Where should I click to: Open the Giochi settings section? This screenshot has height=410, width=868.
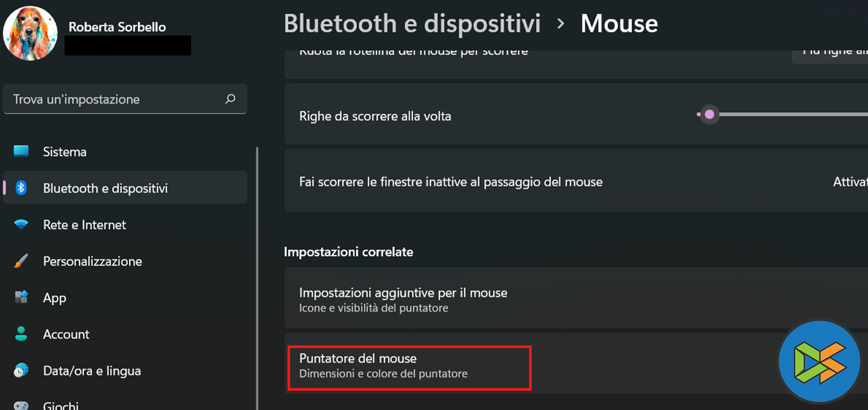click(60, 405)
